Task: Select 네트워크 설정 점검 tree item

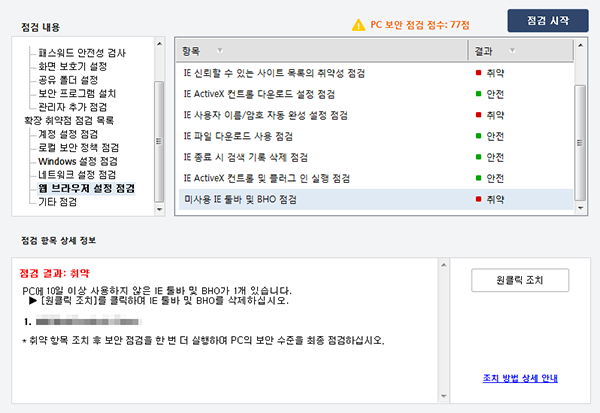Action: pos(77,175)
